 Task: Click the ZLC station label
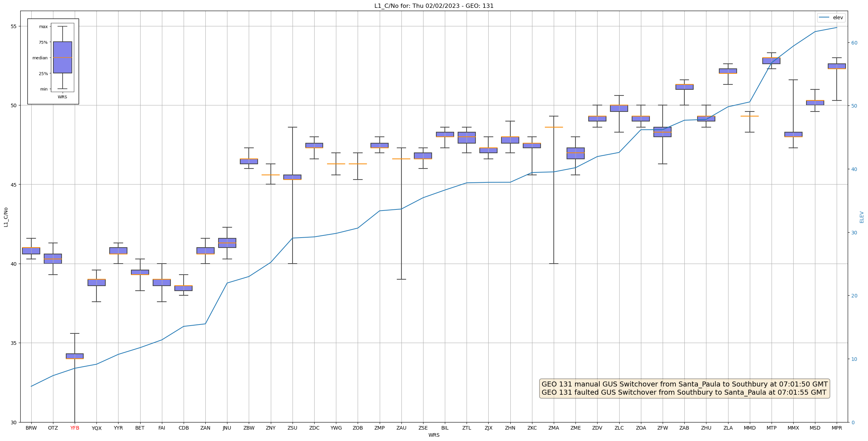coord(619,428)
